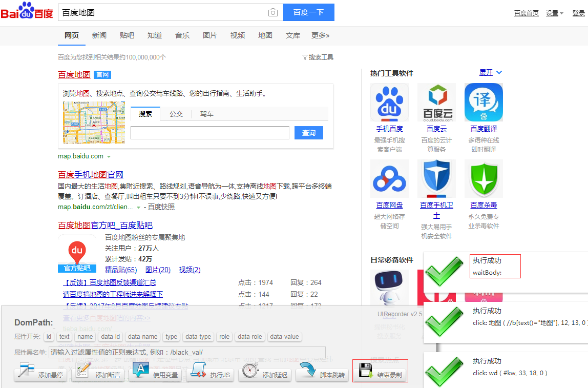Open the 精品贴(65) link

(x=121, y=270)
